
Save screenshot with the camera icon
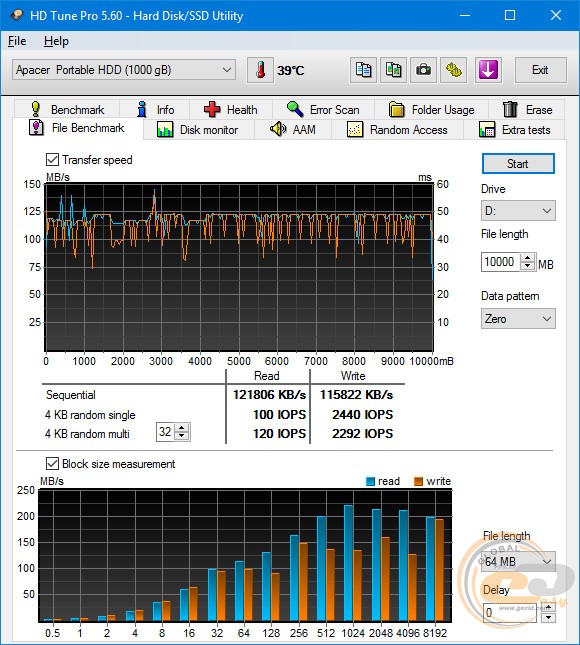(423, 70)
